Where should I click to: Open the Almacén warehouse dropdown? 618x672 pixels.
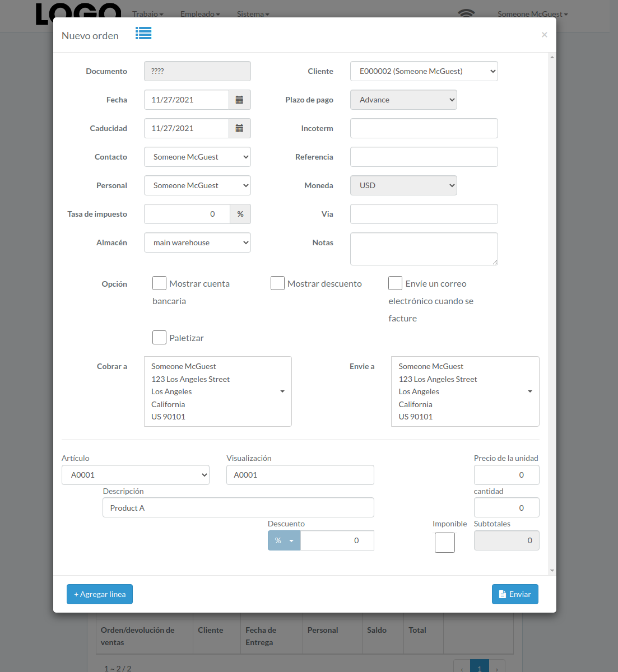pyautogui.click(x=197, y=242)
